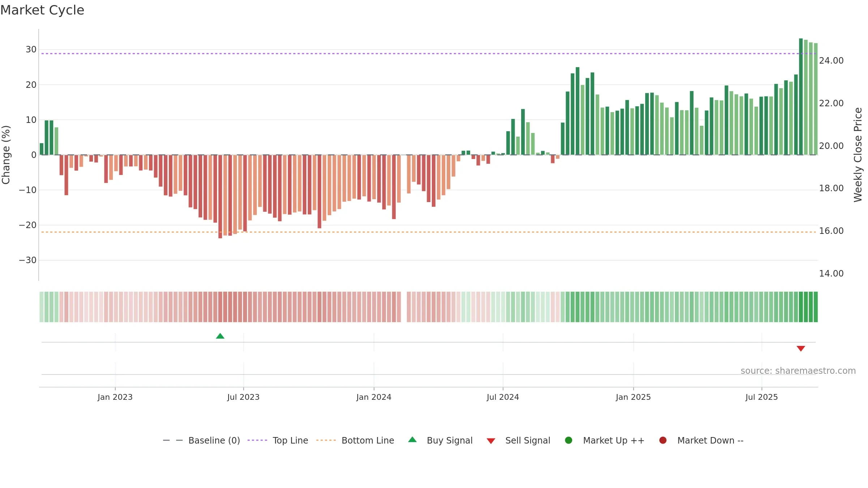The image size is (868, 488).
Task: Click the source: sharemaestro.com text
Action: click(x=798, y=371)
